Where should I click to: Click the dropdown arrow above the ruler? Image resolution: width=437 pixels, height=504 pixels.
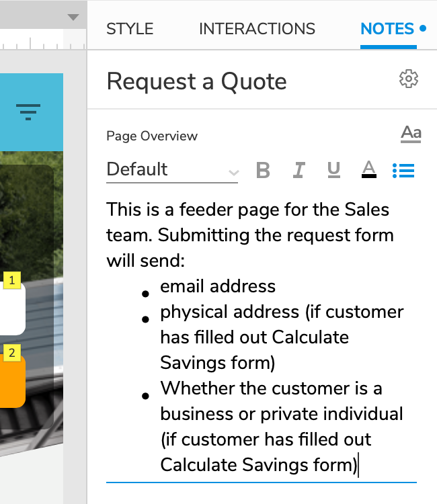[x=73, y=17]
